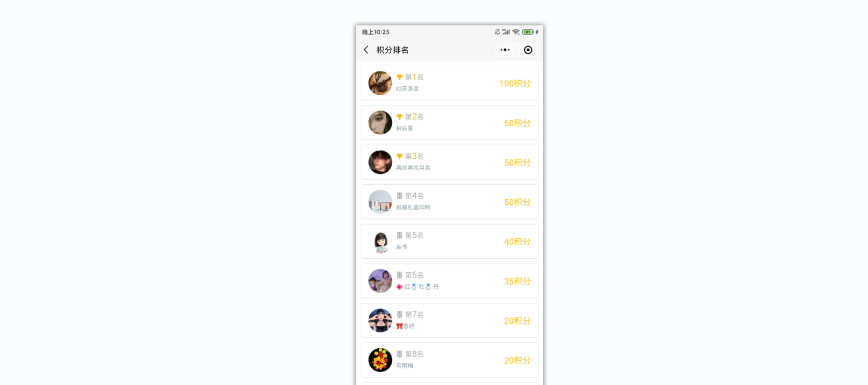Image resolution: width=868 pixels, height=385 pixels.
Task: Select the 35积分 score in sixth row
Action: tap(517, 282)
